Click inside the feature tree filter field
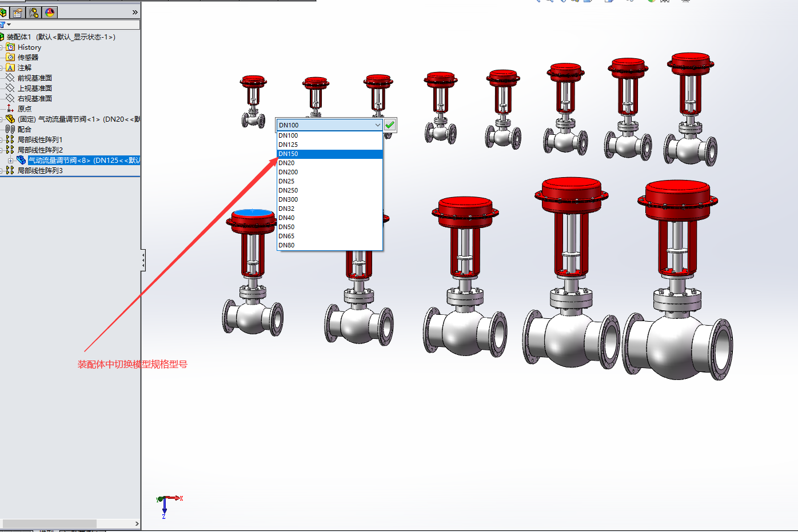This screenshot has width=798, height=532. (x=75, y=25)
